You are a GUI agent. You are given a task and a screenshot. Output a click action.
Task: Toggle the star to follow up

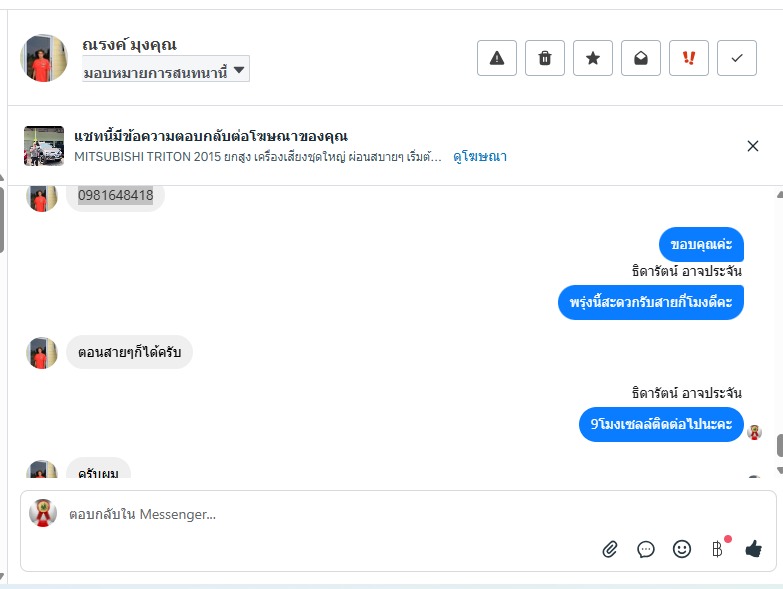[593, 58]
